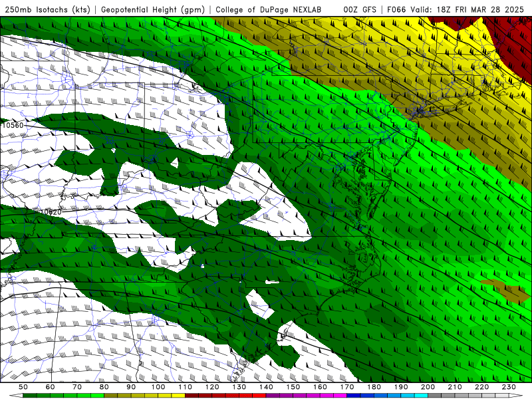Click the 90 label on the color bar
This screenshot has width=532, height=399.
[x=131, y=387]
